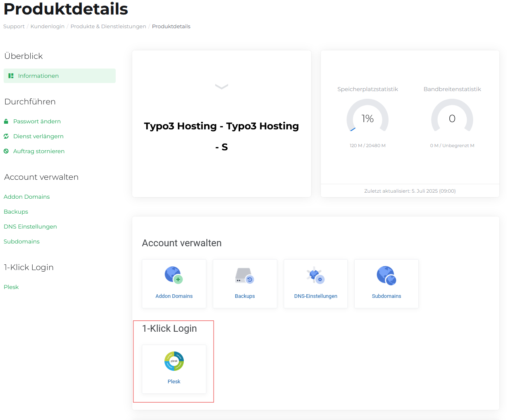Click the 'Überblick' sidebar heading
Image resolution: width=507 pixels, height=420 pixels.
(23, 56)
